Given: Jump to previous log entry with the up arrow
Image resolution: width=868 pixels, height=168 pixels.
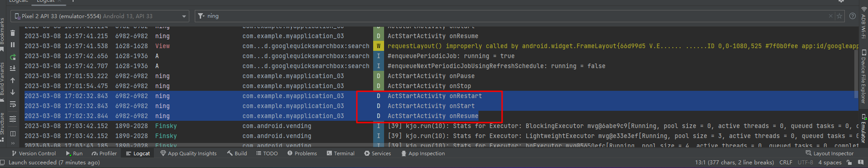Looking at the screenshot, I should point(13,80).
